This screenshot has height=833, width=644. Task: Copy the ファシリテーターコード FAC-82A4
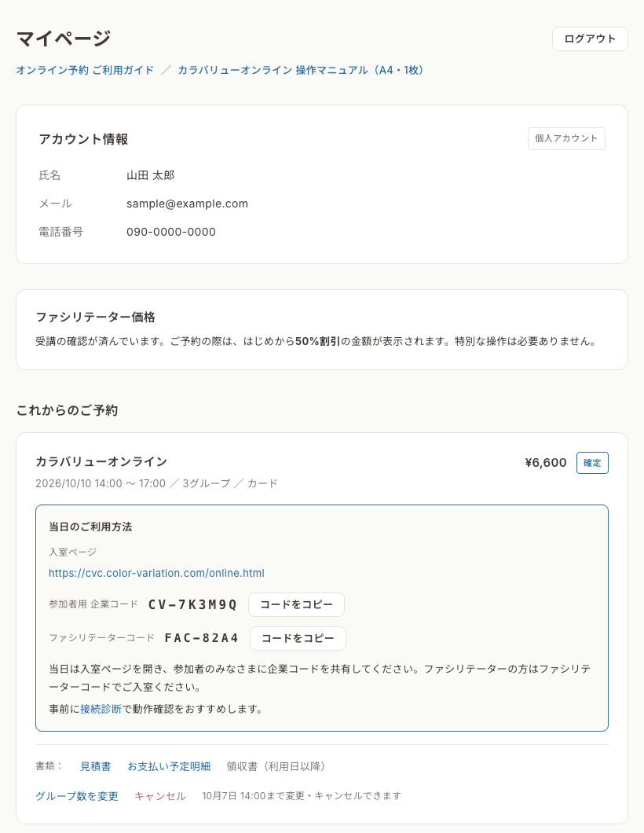[298, 638]
